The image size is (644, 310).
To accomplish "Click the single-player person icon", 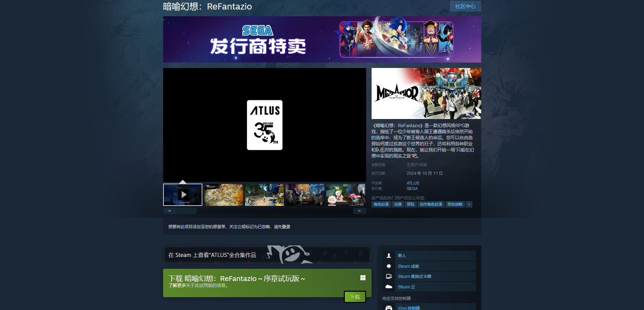I will click(389, 256).
